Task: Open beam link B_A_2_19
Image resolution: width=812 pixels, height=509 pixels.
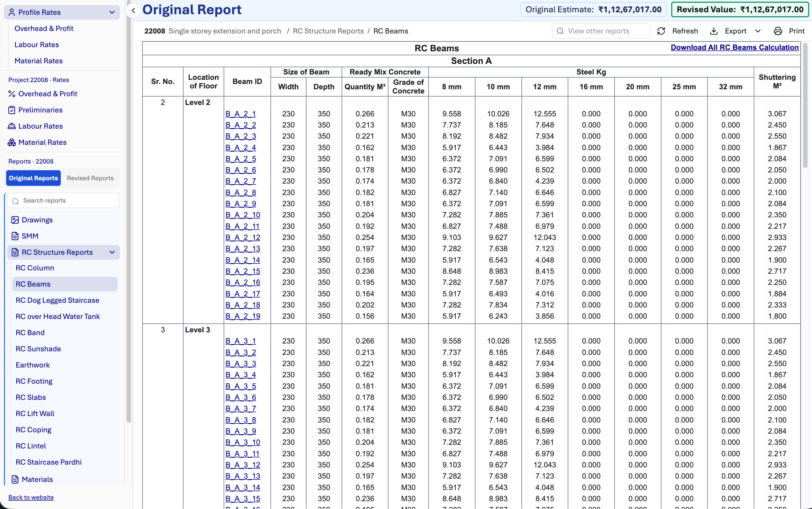Action: click(x=243, y=316)
